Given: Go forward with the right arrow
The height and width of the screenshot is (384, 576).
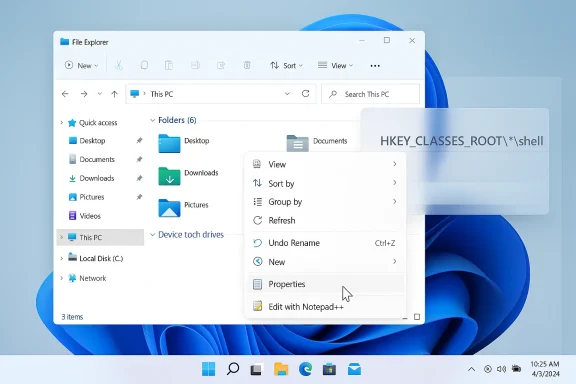Looking at the screenshot, I should [x=84, y=94].
